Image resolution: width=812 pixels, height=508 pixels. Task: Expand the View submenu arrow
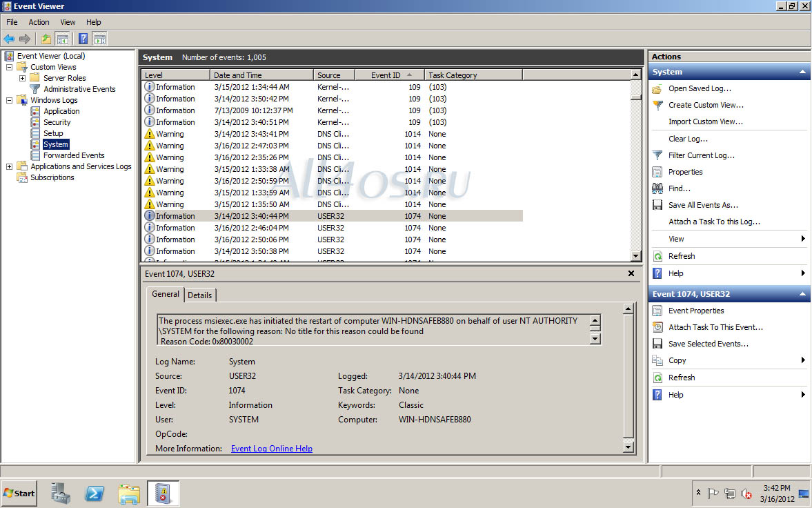803,239
